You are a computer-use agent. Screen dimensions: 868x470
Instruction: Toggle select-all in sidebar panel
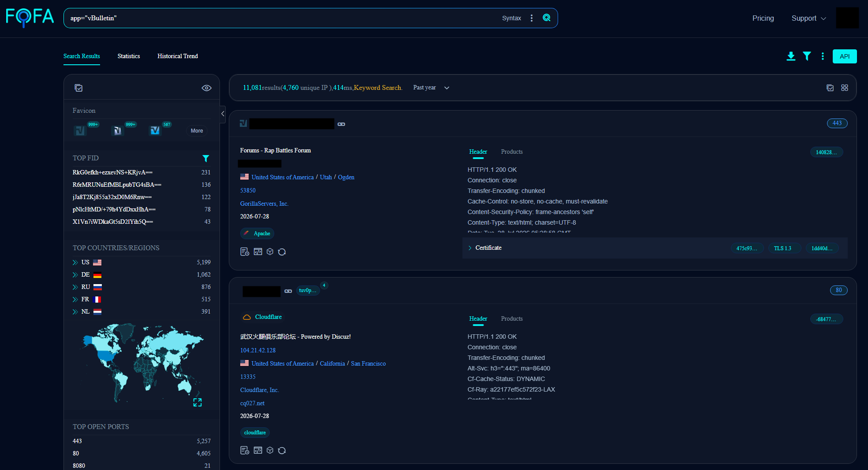pyautogui.click(x=78, y=88)
